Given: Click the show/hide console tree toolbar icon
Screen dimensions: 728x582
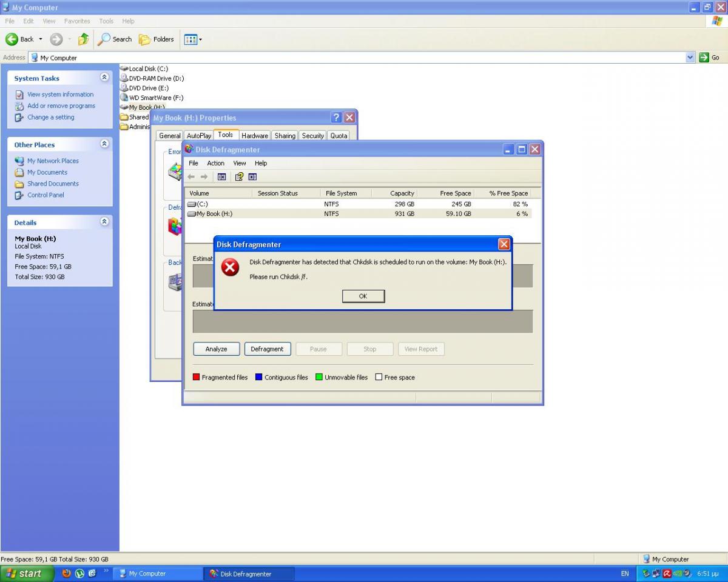Looking at the screenshot, I should tap(221, 176).
